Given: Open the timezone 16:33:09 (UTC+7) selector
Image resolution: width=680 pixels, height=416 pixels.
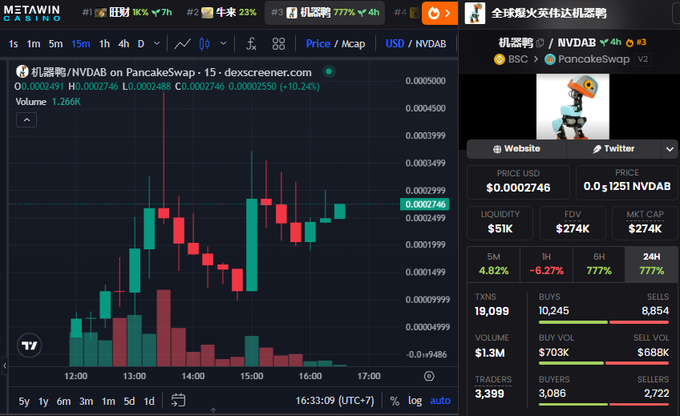Looking at the screenshot, I should point(335,400).
